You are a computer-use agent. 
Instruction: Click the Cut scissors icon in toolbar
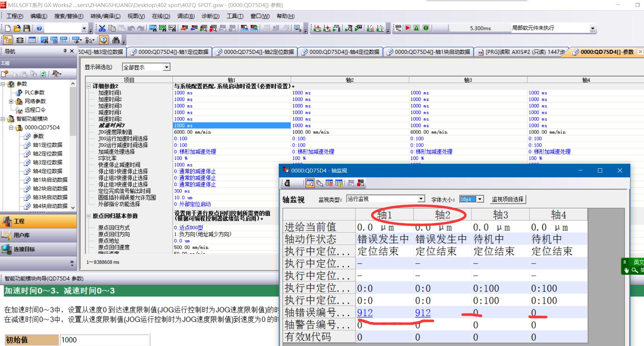click(x=102, y=28)
